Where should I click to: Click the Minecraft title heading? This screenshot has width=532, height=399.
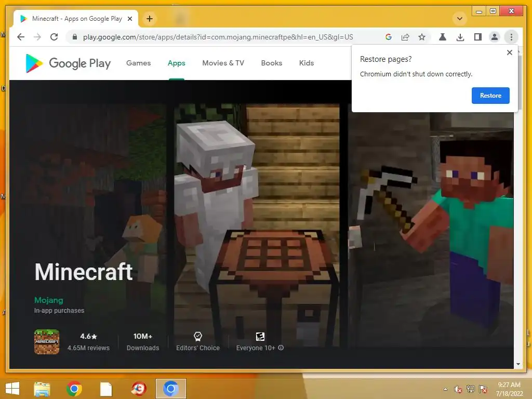coord(84,272)
